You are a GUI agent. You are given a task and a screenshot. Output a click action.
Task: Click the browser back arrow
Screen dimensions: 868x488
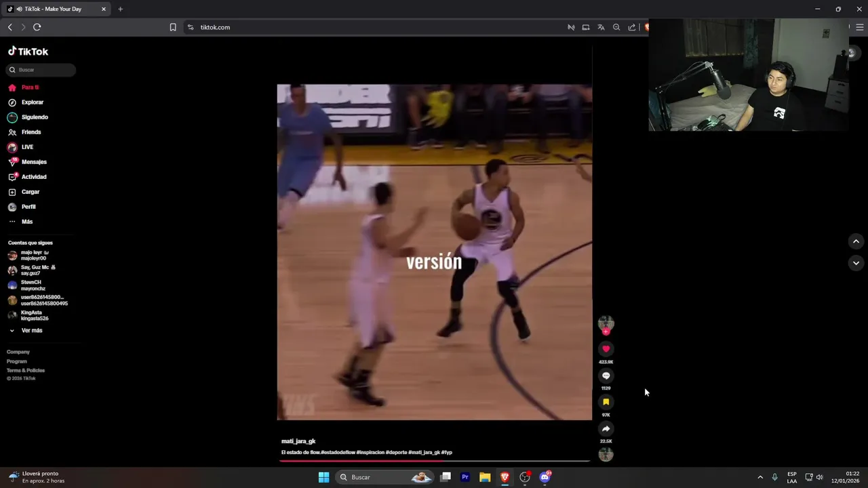tap(9, 27)
